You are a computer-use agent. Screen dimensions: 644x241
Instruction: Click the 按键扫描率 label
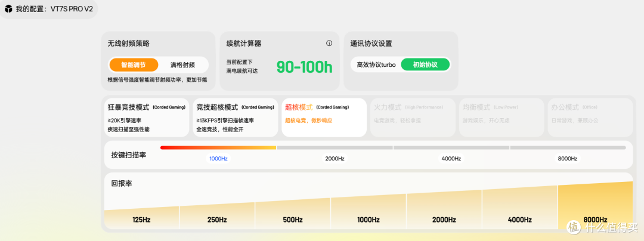coord(129,155)
